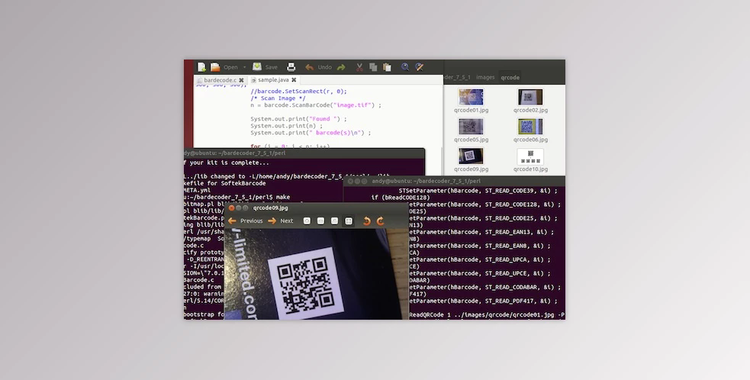The width and height of the screenshot is (750, 380).
Task: Click the ST_READ_EAN13 line in terminal
Action: (x=481, y=232)
